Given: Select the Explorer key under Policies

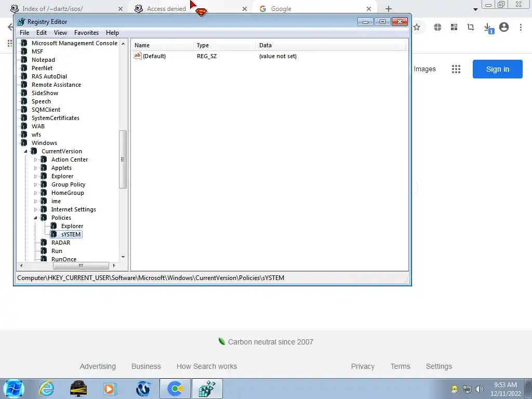Looking at the screenshot, I should (x=72, y=226).
